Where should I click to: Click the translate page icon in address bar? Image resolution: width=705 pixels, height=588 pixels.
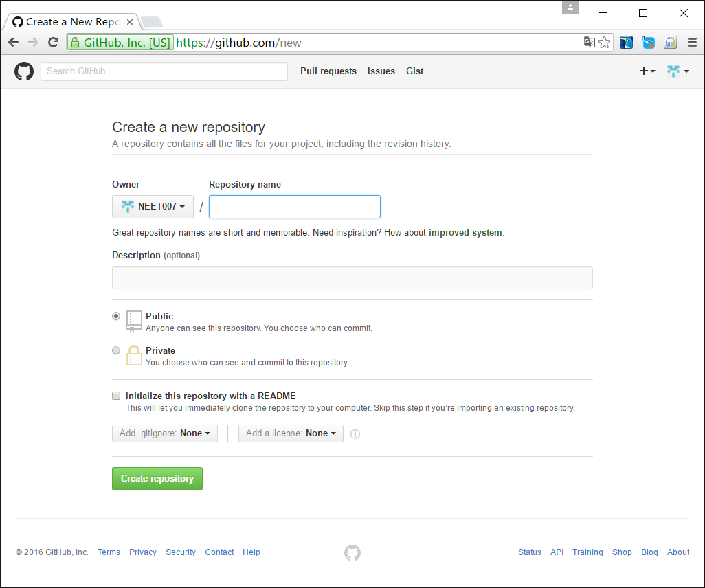click(x=589, y=43)
